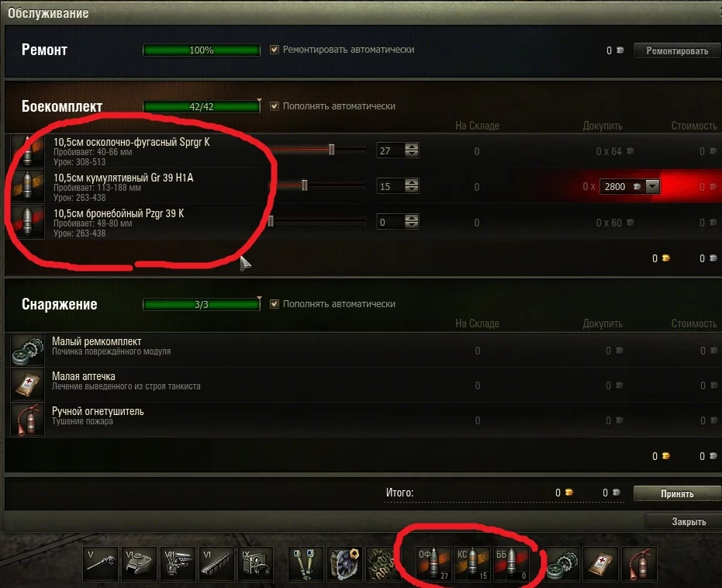
Task: Select the ББ armor-piercing shell slot
Action: [x=510, y=564]
